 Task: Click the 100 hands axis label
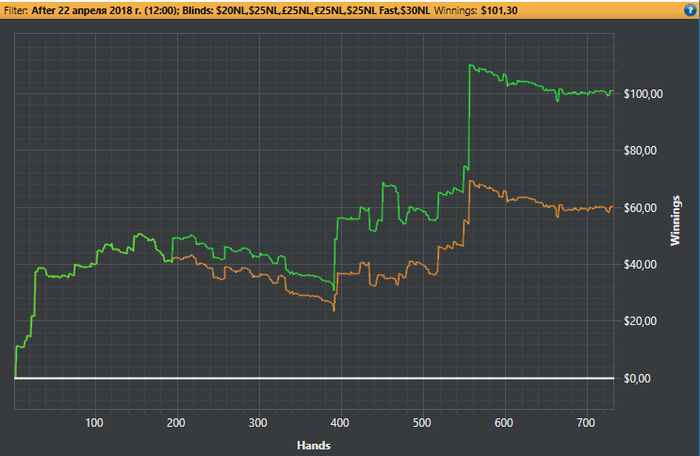click(94, 423)
